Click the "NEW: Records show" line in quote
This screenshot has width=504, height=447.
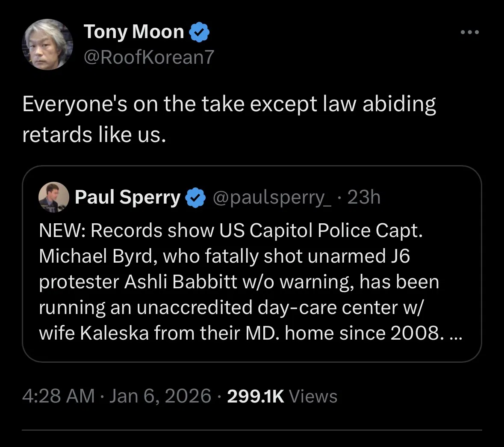231,231
